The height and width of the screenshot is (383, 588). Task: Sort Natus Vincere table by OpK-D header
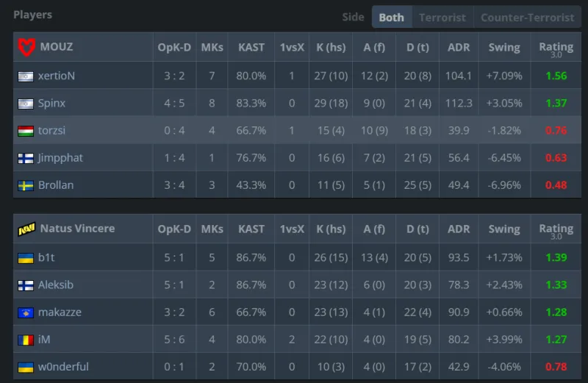click(174, 229)
